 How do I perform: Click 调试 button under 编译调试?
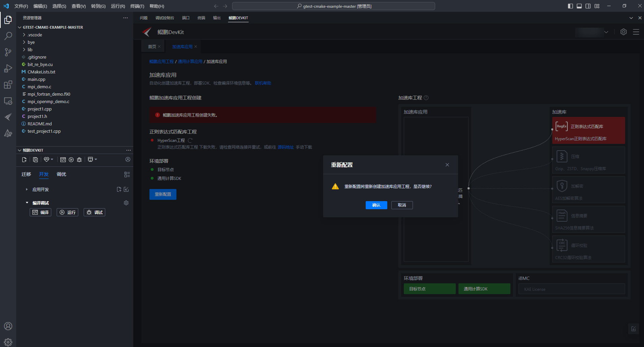pos(94,212)
